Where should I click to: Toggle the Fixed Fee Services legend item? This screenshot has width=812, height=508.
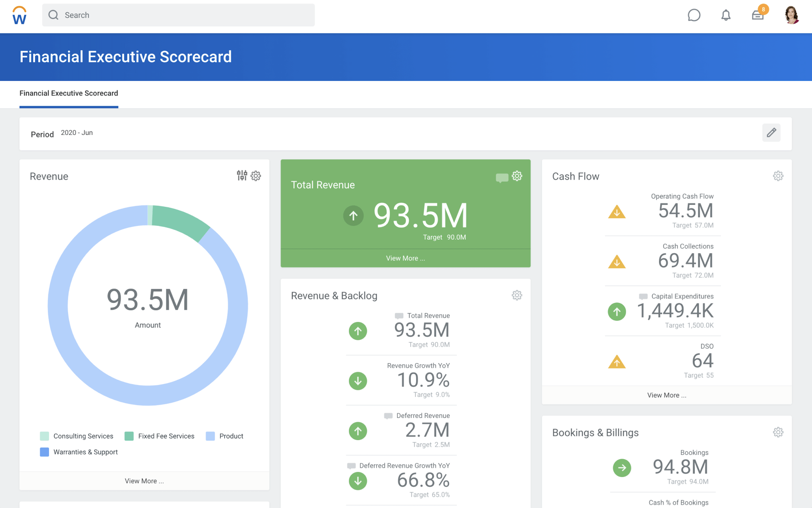click(x=160, y=436)
